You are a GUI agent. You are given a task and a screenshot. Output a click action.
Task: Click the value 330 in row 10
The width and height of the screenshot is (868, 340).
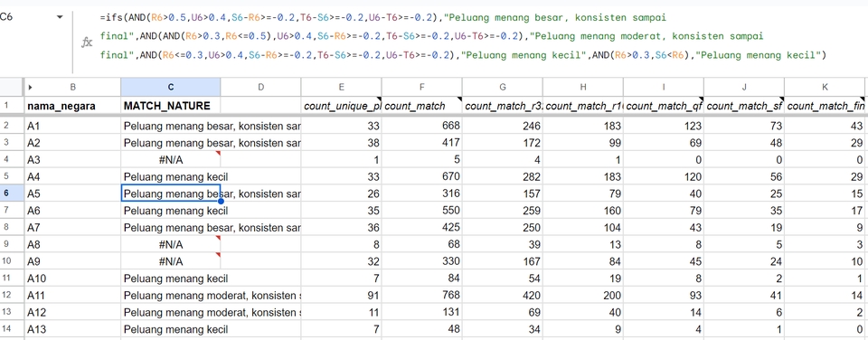(x=422, y=261)
